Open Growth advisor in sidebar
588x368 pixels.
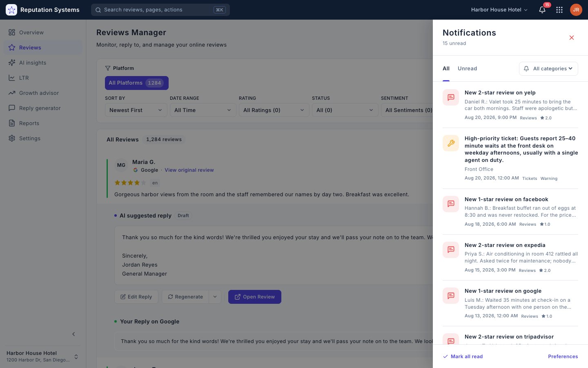pos(43,93)
